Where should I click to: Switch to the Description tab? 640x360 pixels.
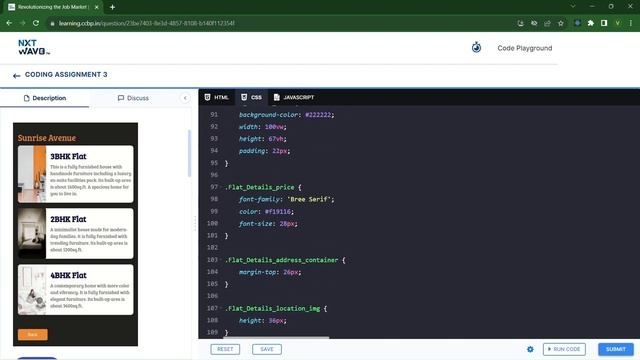coord(44,98)
